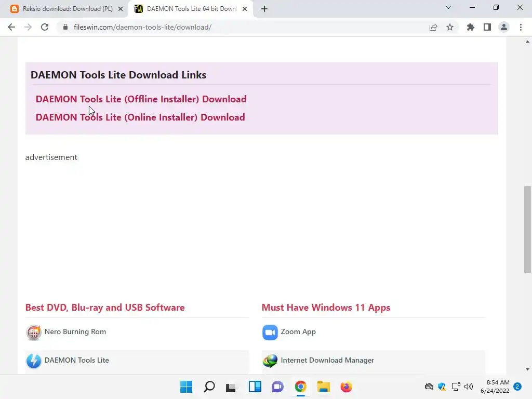Open the Widgets panel on taskbar
The width and height of the screenshot is (532, 399).
255,387
